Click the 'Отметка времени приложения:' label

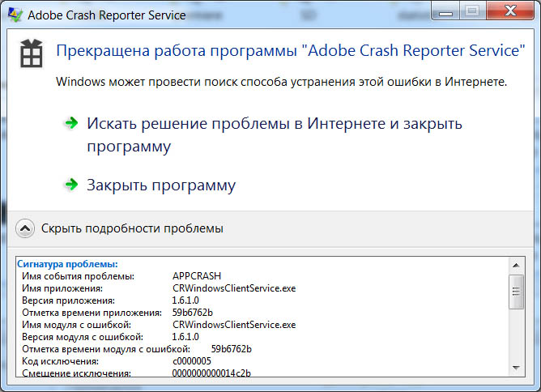coord(92,313)
